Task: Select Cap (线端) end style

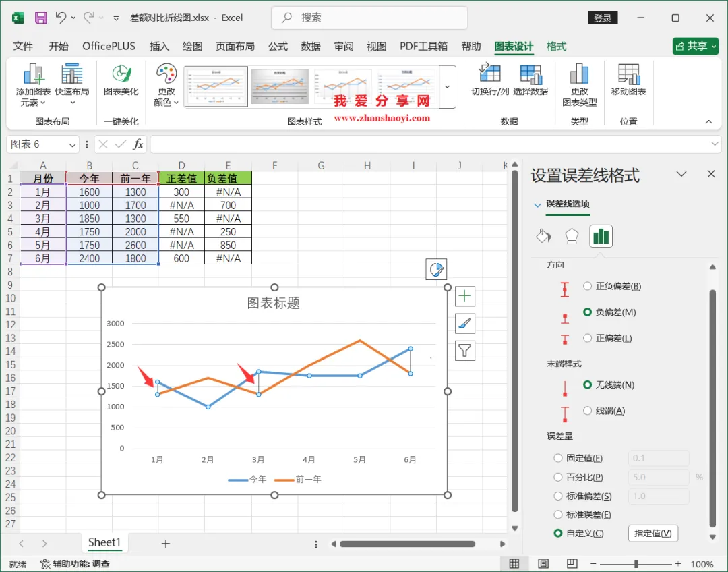Action: tap(587, 411)
